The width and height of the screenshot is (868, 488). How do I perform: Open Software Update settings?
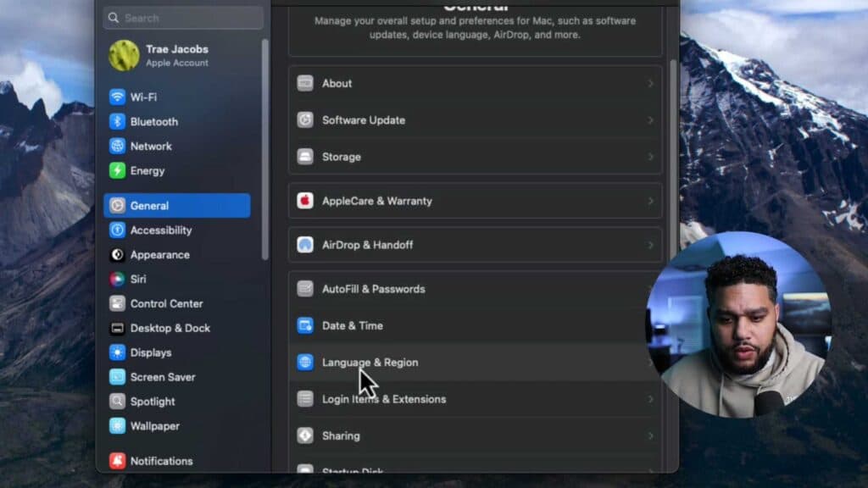coord(475,120)
